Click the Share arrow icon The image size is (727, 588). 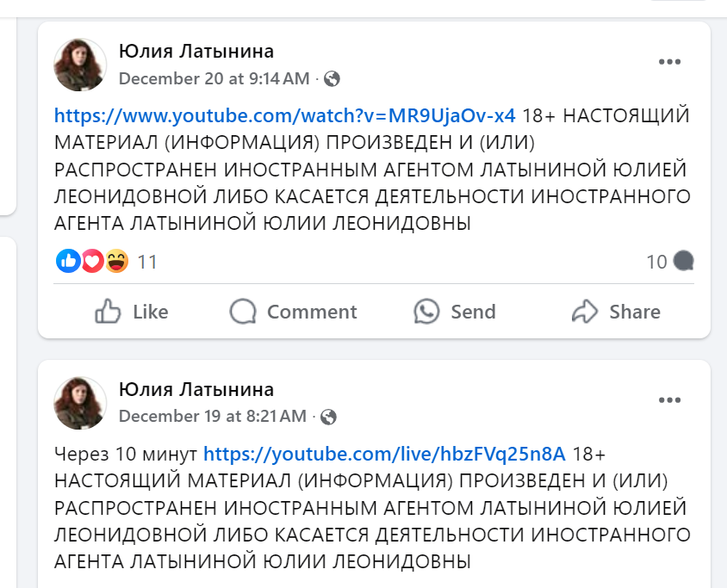click(585, 311)
